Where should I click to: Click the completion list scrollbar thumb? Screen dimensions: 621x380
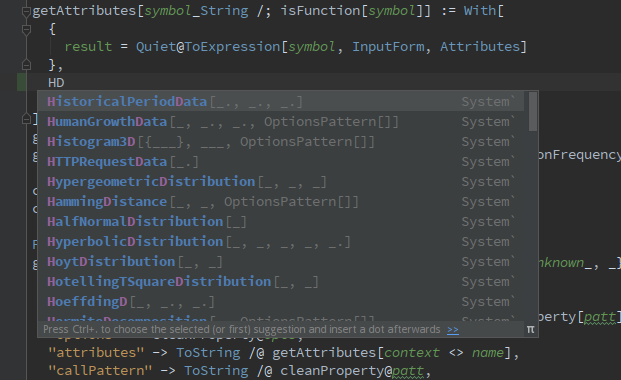tap(533, 111)
